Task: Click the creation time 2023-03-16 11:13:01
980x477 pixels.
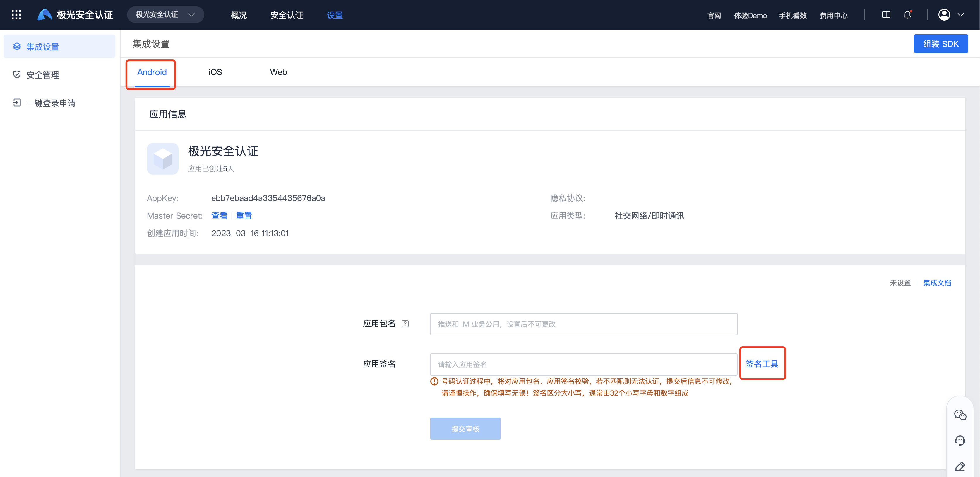Action: [250, 233]
